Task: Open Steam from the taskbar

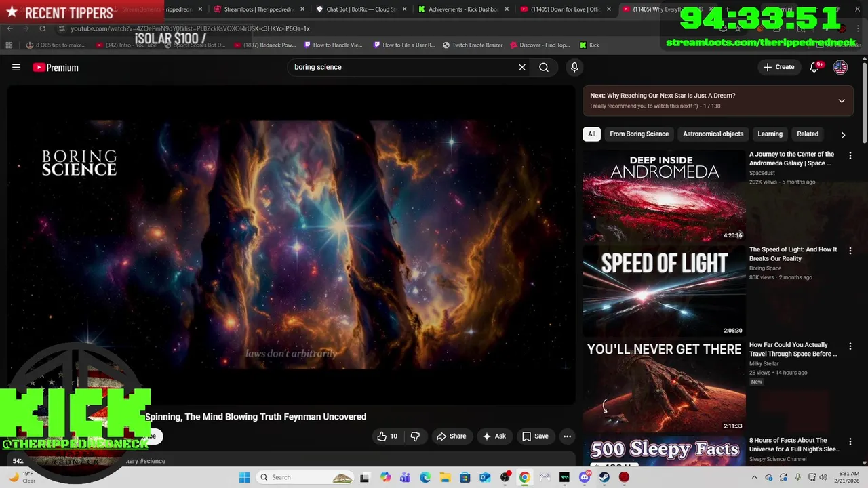Action: coord(604,477)
